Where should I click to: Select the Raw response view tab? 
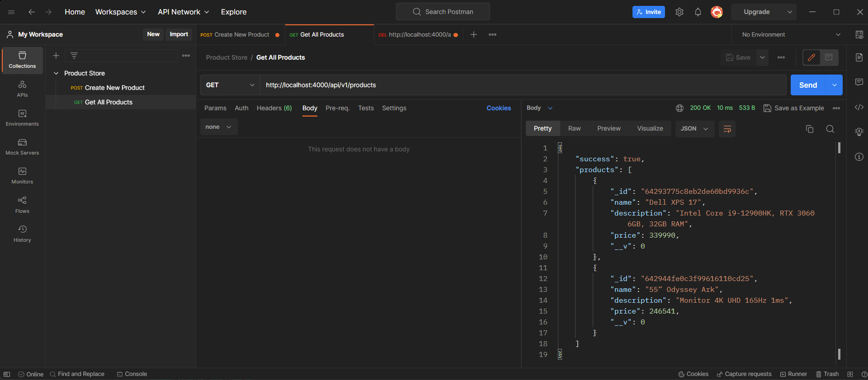574,129
